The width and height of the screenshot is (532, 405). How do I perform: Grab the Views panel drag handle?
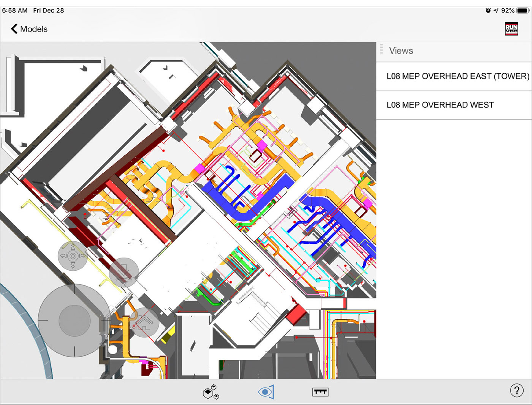click(382, 49)
